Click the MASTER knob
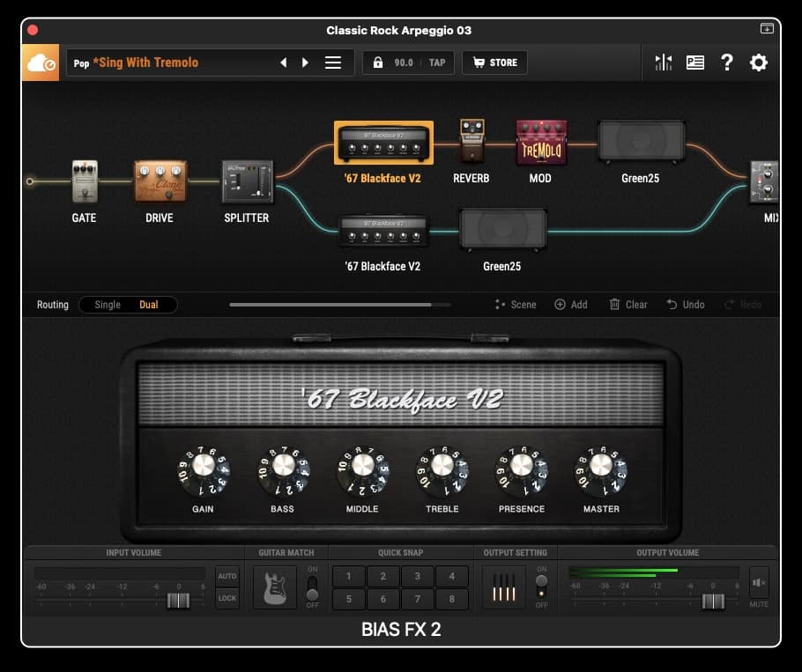802x672 pixels. [x=601, y=470]
